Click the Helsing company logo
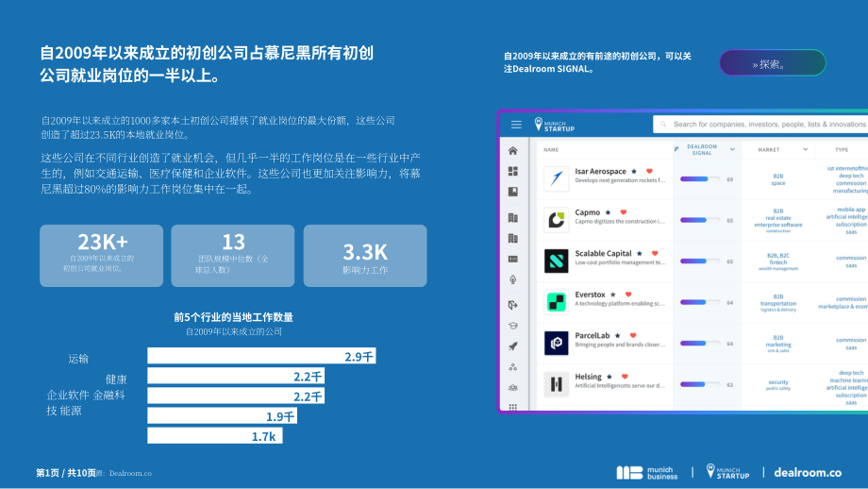The height and width of the screenshot is (489, 868). tap(556, 384)
